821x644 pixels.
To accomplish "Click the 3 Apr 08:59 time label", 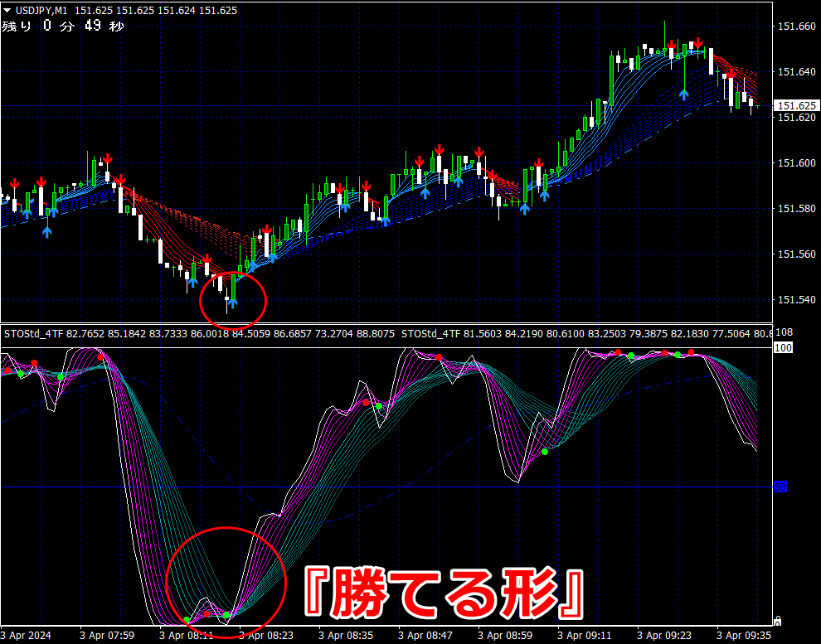I will pyautogui.click(x=505, y=636).
